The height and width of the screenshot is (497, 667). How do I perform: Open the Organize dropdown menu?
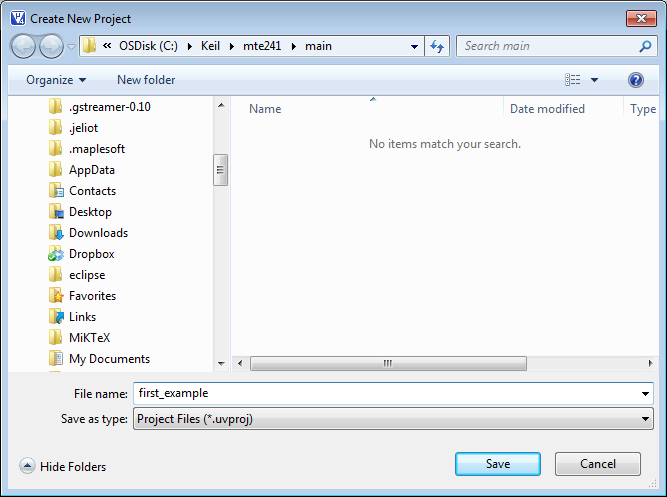pyautogui.click(x=56, y=80)
